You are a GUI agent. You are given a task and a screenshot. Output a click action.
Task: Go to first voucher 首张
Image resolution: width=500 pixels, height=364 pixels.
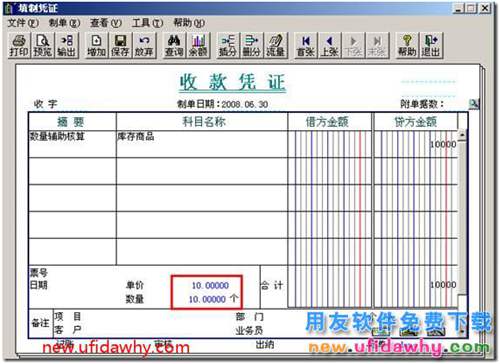(x=306, y=45)
